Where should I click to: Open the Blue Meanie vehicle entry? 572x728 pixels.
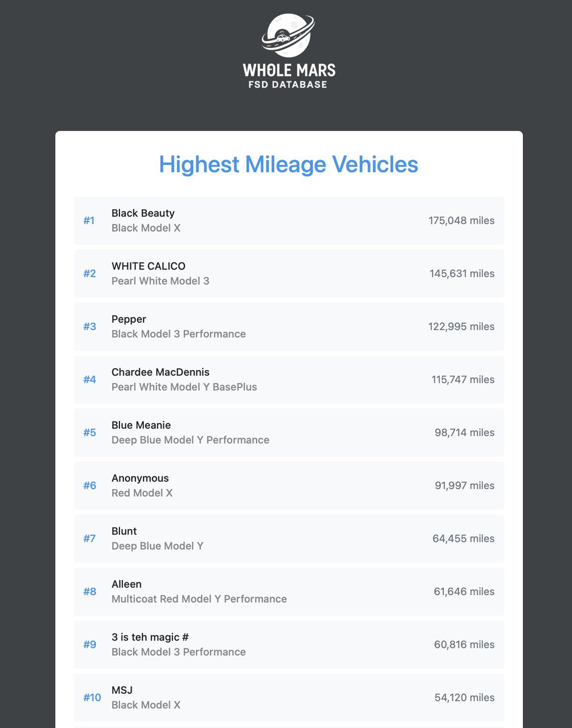point(289,433)
